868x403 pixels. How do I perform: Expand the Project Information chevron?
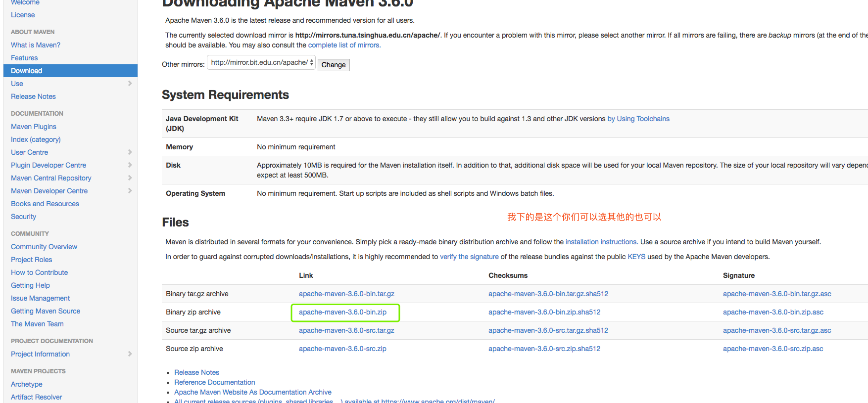pos(130,354)
